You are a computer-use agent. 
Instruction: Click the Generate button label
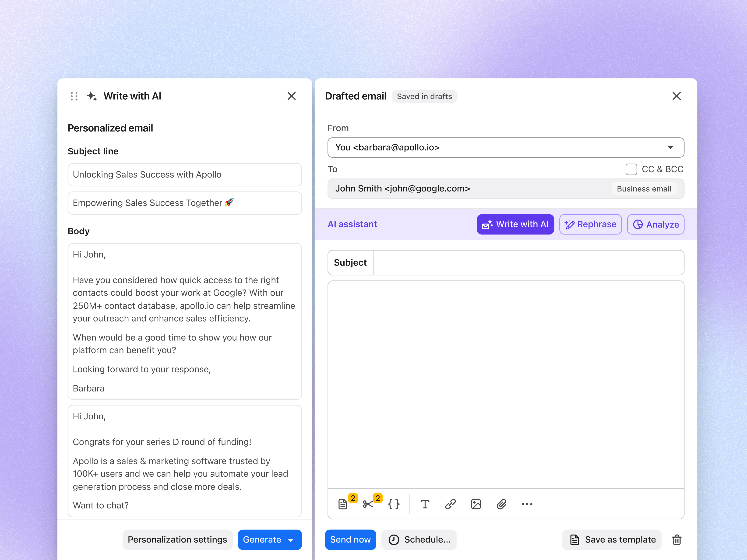click(x=262, y=539)
